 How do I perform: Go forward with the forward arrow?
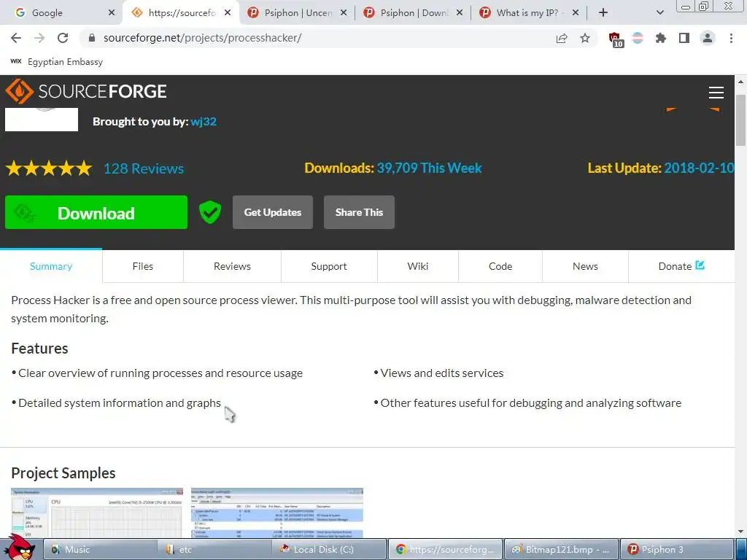(x=39, y=38)
